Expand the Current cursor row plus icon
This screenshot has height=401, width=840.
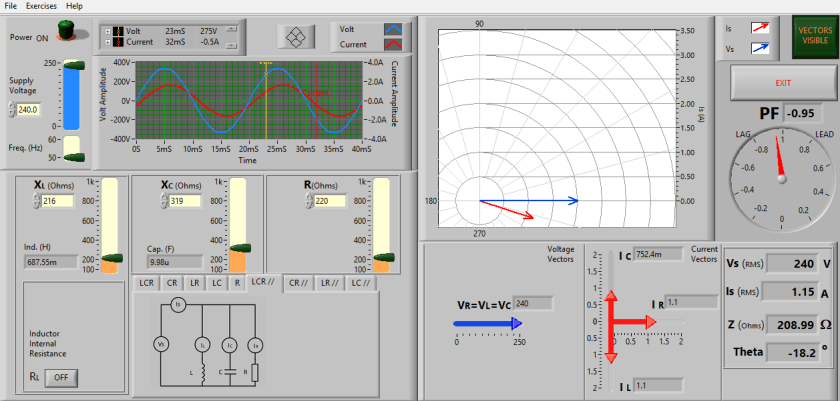pos(108,42)
